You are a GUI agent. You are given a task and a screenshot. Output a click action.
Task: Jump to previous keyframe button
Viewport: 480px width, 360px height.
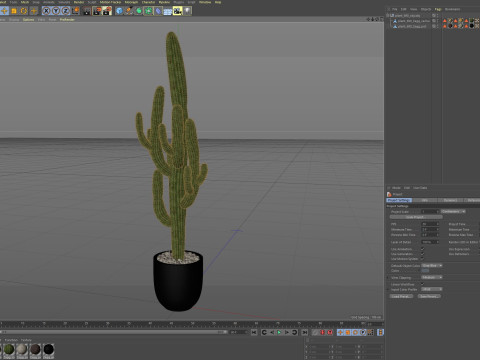point(264,332)
